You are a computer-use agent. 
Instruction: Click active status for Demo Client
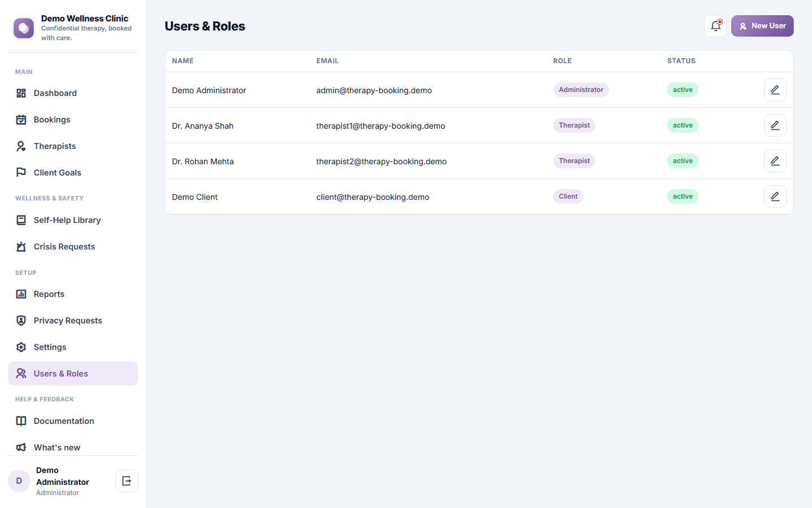click(x=682, y=196)
